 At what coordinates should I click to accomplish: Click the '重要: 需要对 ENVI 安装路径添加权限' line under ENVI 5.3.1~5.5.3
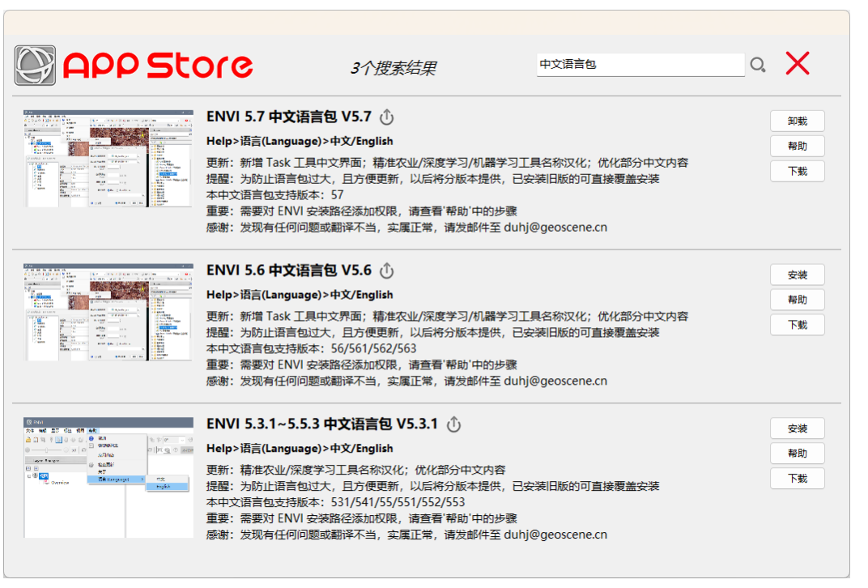pos(361,518)
